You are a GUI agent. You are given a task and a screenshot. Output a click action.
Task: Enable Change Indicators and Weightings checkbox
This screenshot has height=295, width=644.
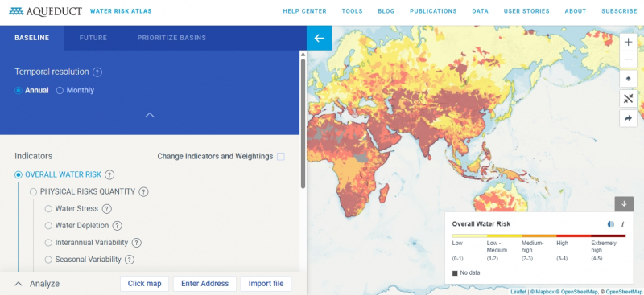280,156
